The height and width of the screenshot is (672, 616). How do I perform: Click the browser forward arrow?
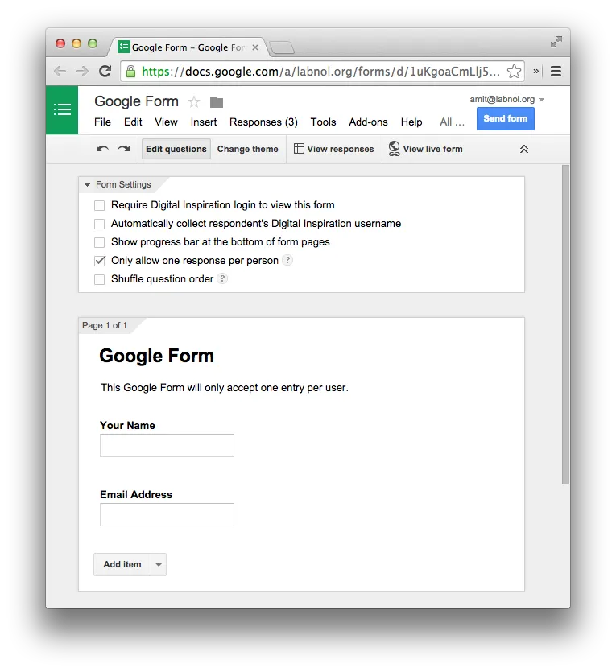(82, 71)
